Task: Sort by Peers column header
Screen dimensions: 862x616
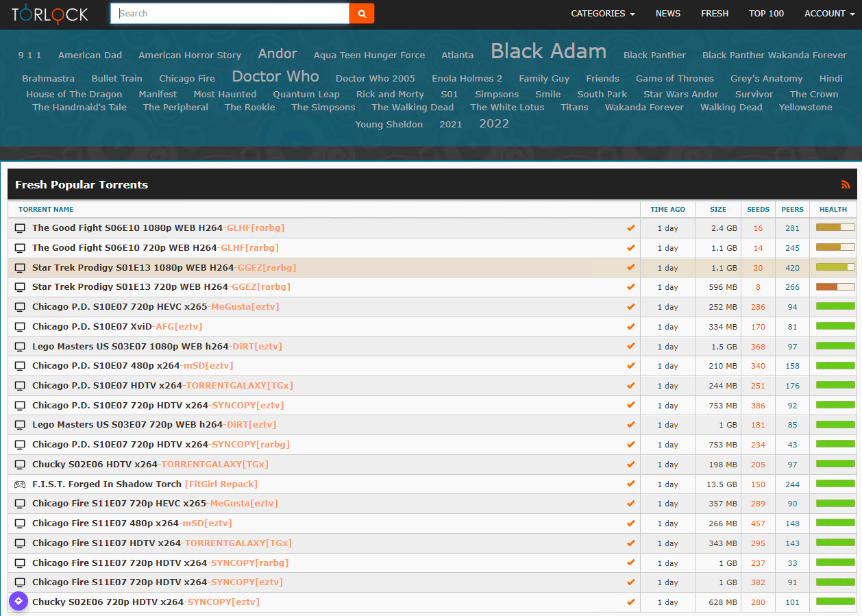Action: (x=793, y=209)
